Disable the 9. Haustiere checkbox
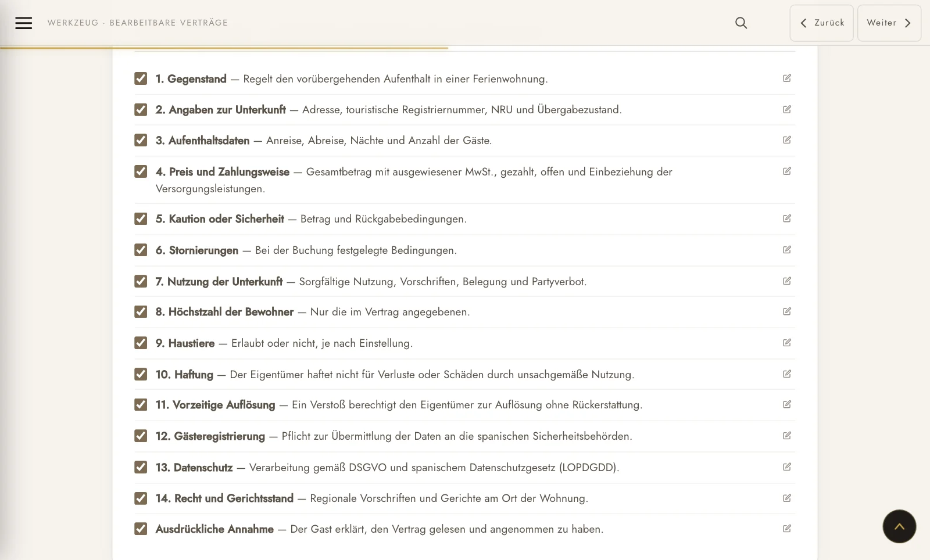930x560 pixels. pyautogui.click(x=141, y=343)
